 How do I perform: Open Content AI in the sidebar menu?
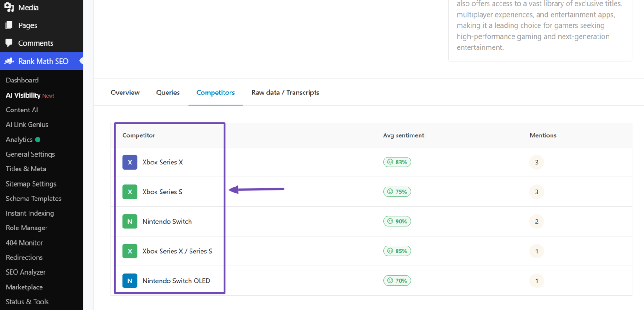22,110
